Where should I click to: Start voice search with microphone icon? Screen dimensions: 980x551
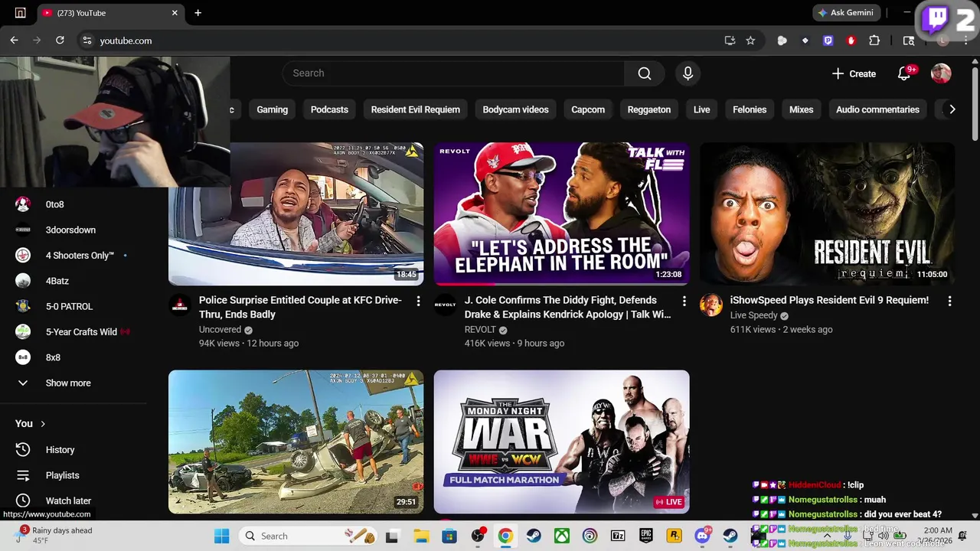pyautogui.click(x=688, y=73)
